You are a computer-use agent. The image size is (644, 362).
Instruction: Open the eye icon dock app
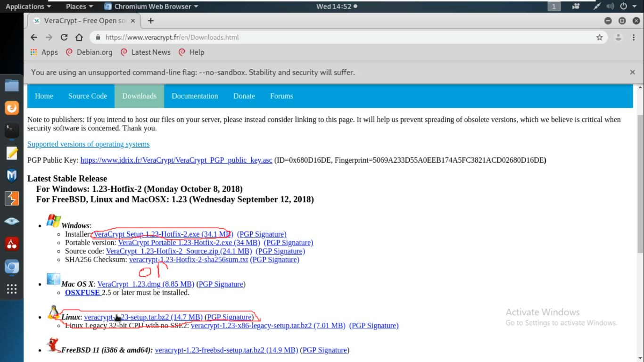click(12, 221)
